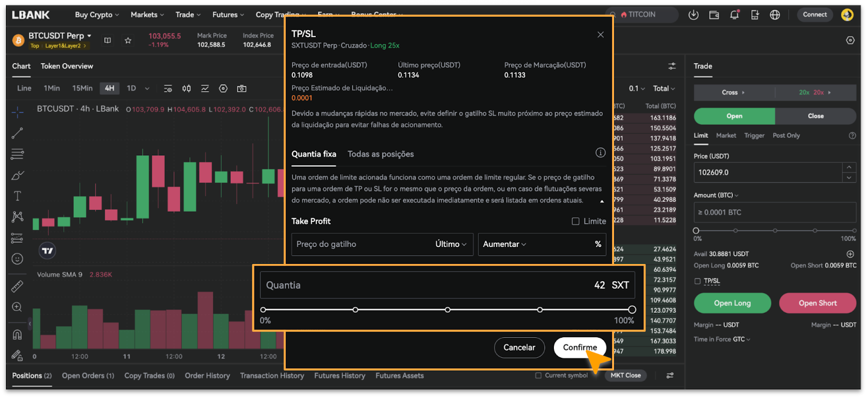Click the add funds plus icon near Avail
The height and width of the screenshot is (398, 868).
coord(850,254)
